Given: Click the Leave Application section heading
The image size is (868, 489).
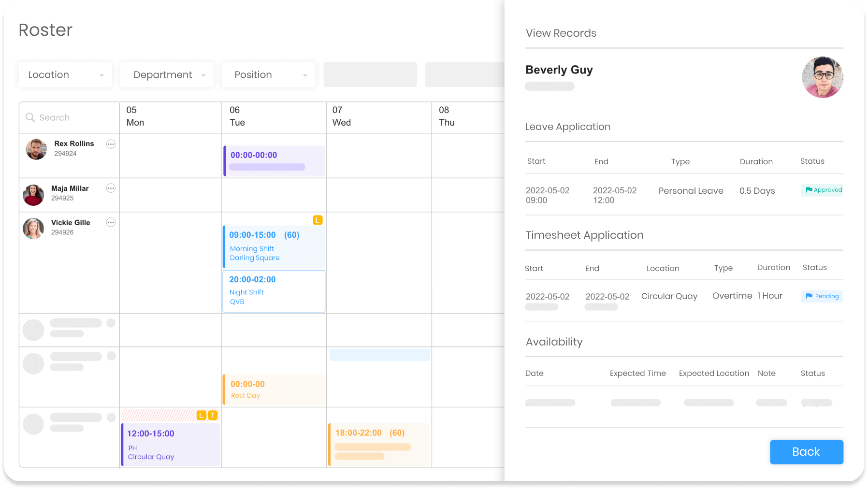Looking at the screenshot, I should point(568,127).
